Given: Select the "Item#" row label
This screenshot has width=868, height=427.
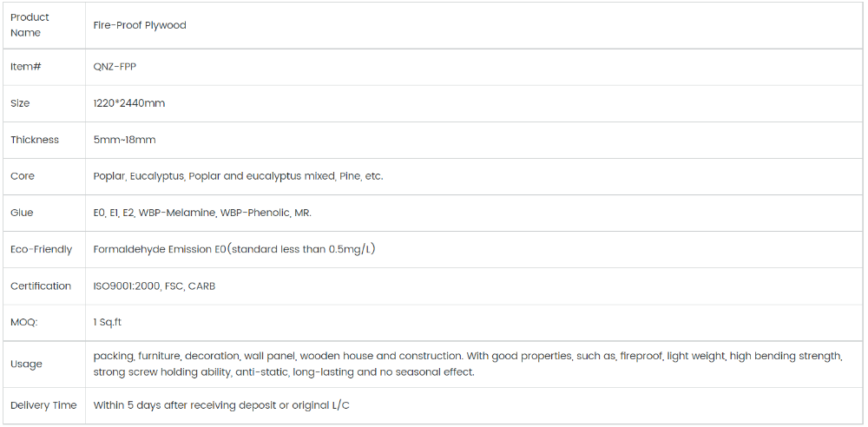Looking at the screenshot, I should click(x=25, y=67).
